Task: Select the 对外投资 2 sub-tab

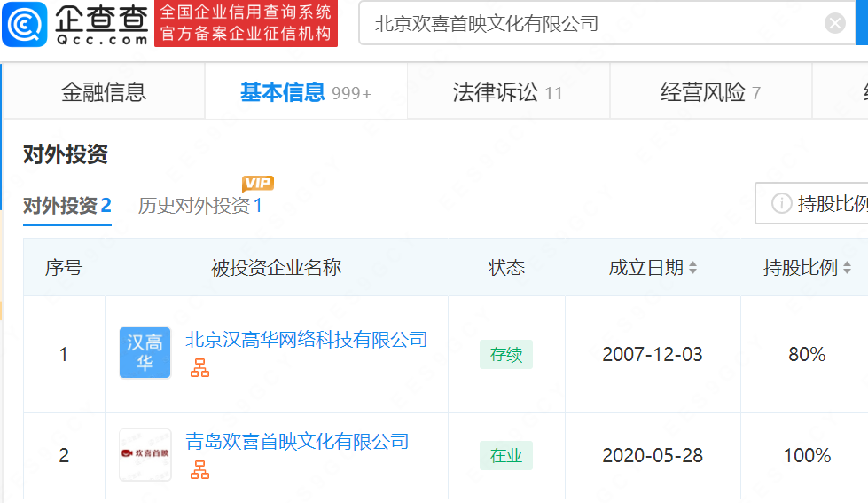Action: coord(67,206)
